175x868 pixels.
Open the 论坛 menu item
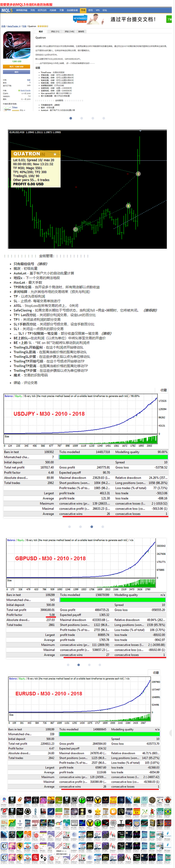point(105,10)
